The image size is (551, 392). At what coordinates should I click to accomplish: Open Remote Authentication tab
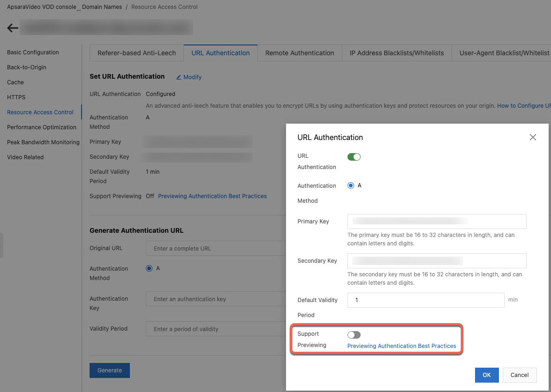coord(300,53)
